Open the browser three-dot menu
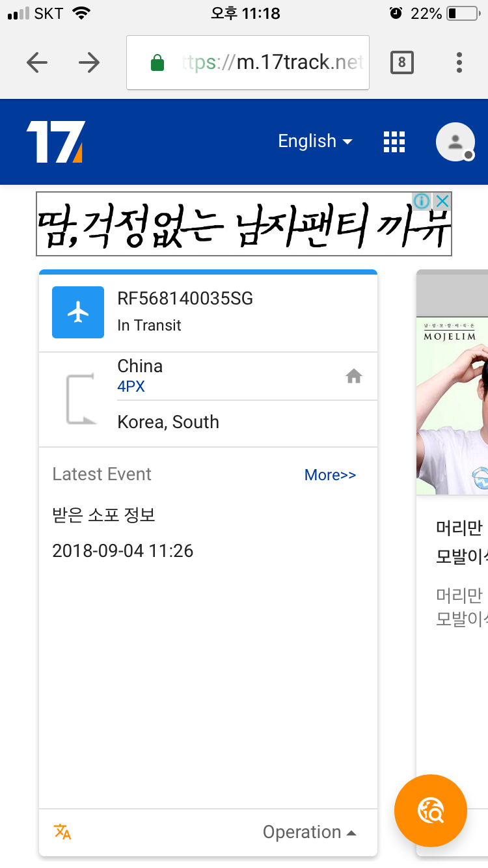Image resolution: width=488 pixels, height=868 pixels. tap(459, 62)
